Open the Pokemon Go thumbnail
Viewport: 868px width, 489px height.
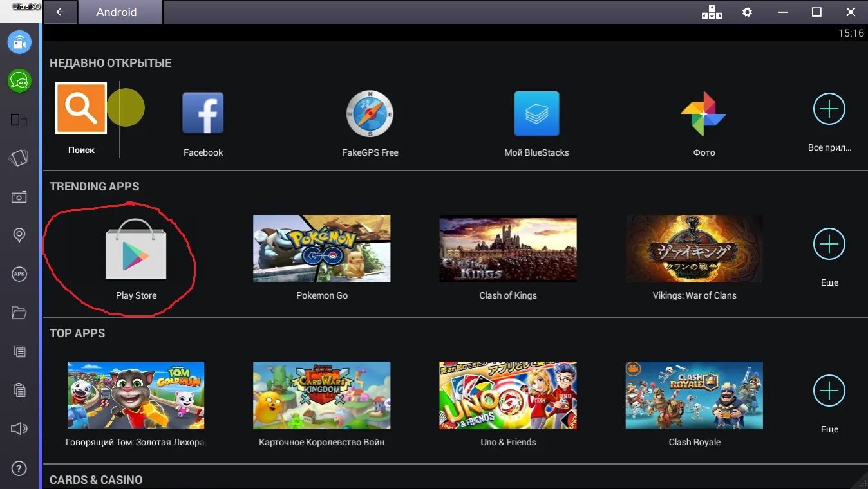tap(322, 248)
